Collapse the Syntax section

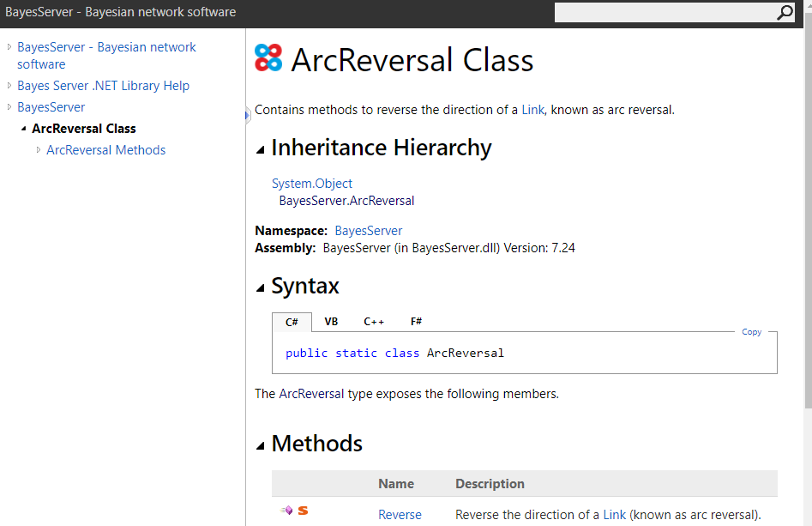tap(259, 287)
